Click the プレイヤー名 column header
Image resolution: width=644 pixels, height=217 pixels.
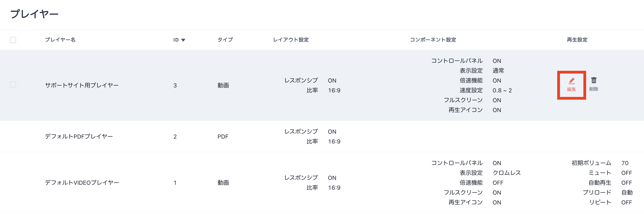click(60, 40)
